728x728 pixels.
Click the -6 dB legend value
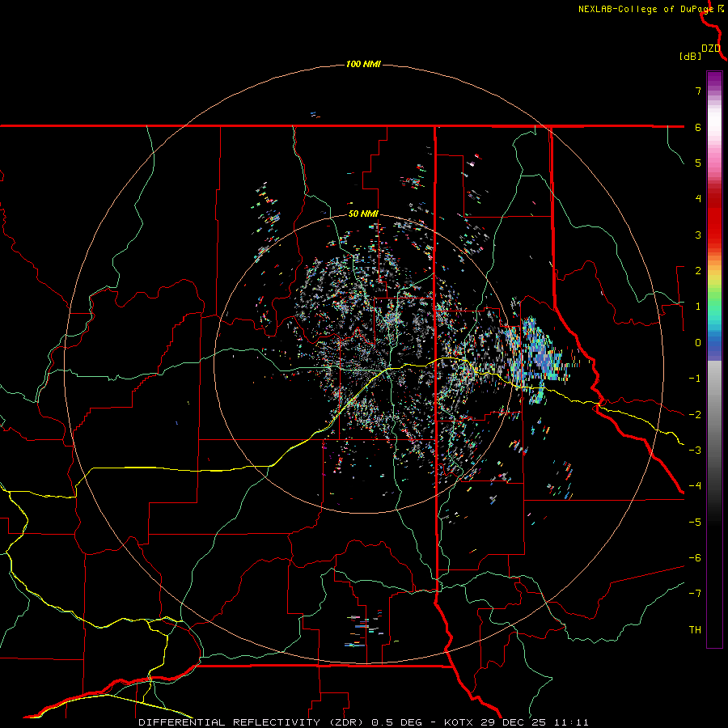pyautogui.click(x=695, y=558)
